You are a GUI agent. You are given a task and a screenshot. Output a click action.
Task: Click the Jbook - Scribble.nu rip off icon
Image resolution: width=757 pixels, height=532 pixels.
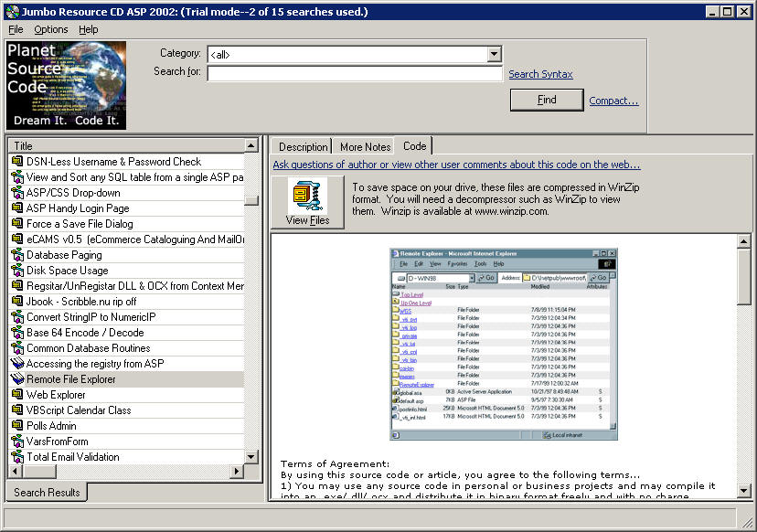pyautogui.click(x=17, y=301)
